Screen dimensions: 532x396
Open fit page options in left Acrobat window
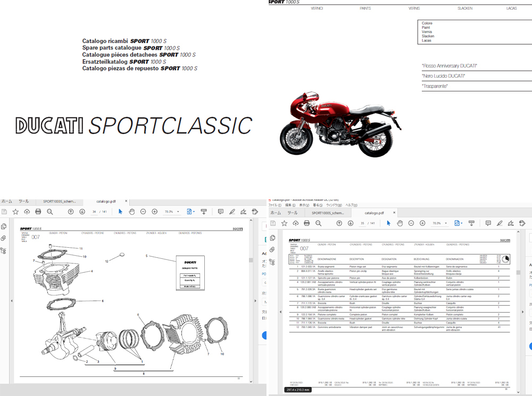[190, 212]
